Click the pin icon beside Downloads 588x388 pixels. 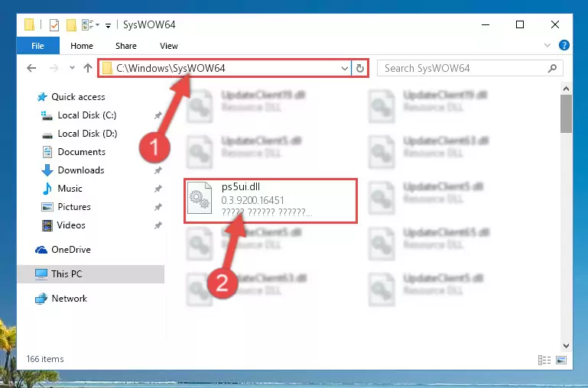[158, 170]
